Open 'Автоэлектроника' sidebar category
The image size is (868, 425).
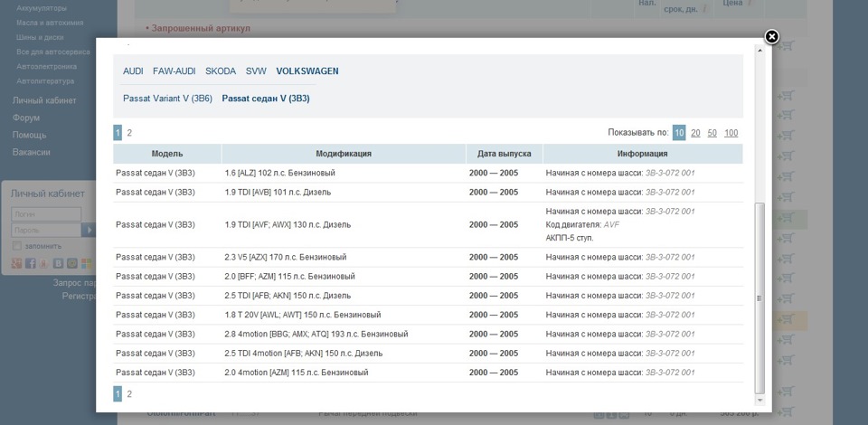[x=46, y=66]
